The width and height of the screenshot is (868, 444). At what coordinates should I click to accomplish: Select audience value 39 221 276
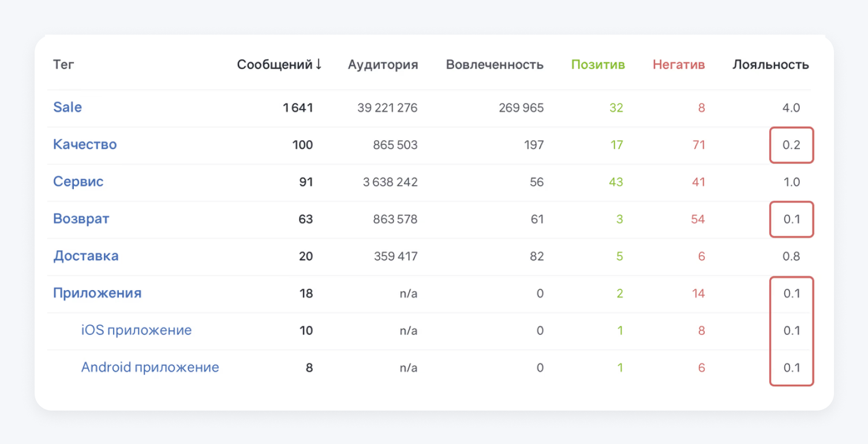click(387, 108)
